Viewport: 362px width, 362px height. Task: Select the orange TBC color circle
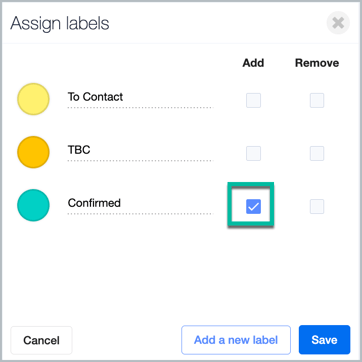[33, 152]
